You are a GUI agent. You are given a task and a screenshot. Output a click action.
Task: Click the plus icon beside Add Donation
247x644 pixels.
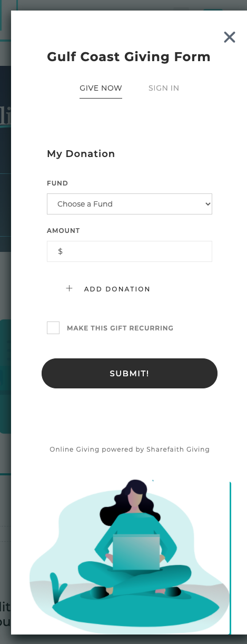(69, 288)
